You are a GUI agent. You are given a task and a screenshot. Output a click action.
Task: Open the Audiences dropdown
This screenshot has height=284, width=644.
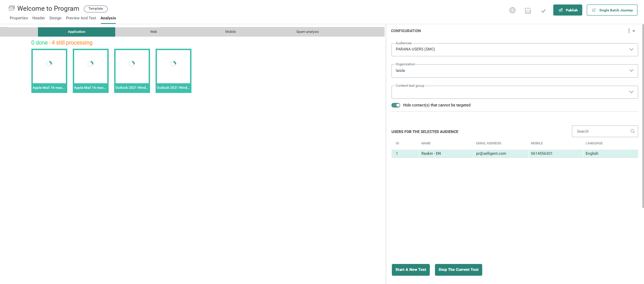514,49
